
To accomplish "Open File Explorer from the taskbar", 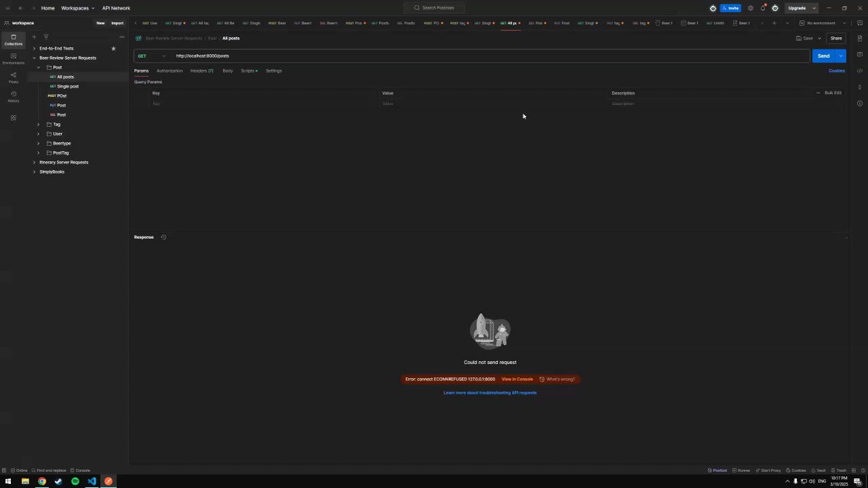I will point(25,481).
